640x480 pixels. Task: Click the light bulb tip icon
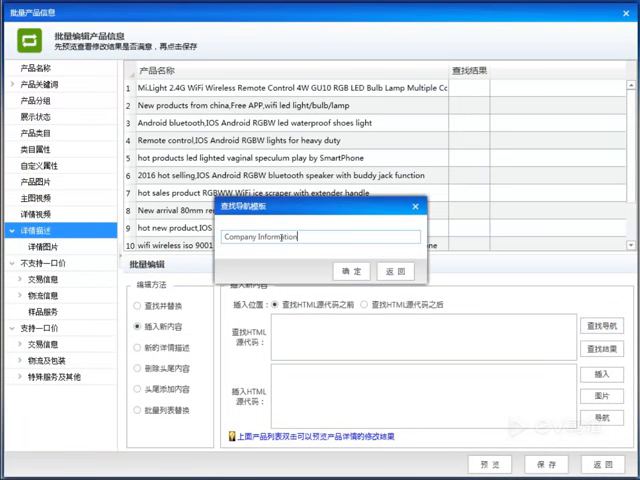[232, 436]
